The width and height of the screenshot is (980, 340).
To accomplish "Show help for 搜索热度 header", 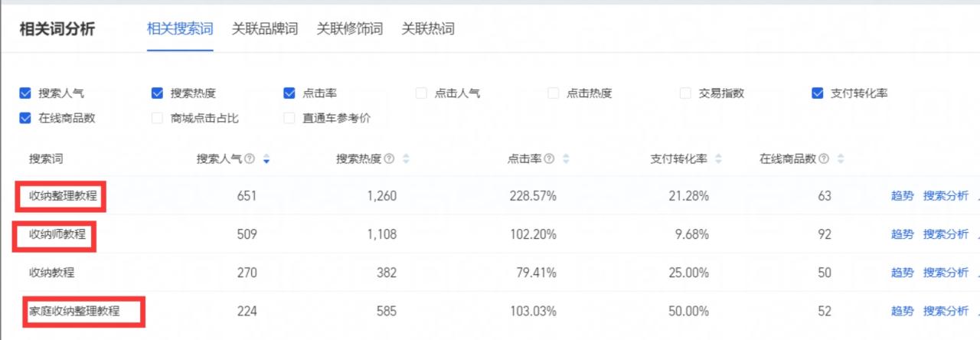I will [390, 159].
